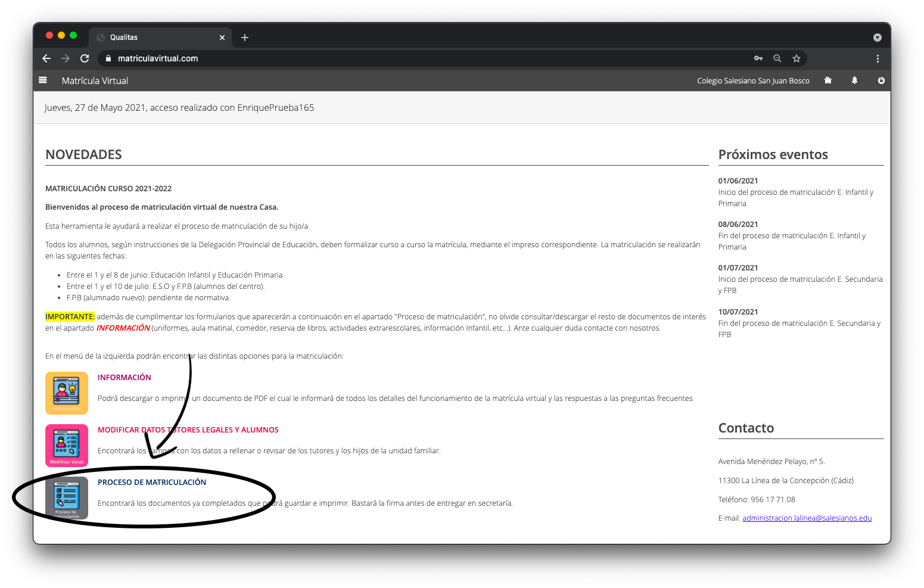Click the Bienvenidos al proceso de matriculación sentence
This screenshot has height=588, width=924.
[x=162, y=207]
